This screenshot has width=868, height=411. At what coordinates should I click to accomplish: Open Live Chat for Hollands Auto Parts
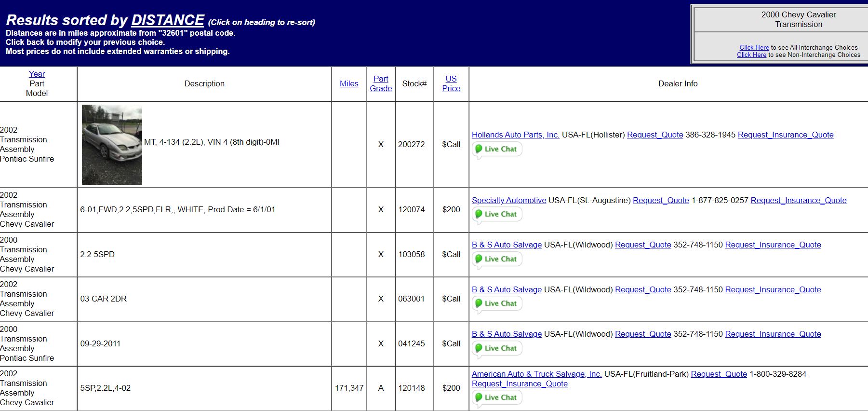click(x=497, y=150)
